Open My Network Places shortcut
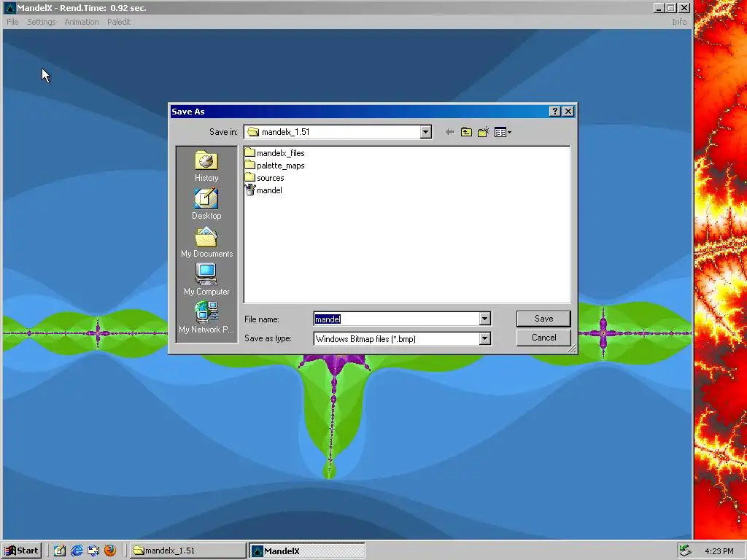This screenshot has height=560, width=747. click(206, 317)
